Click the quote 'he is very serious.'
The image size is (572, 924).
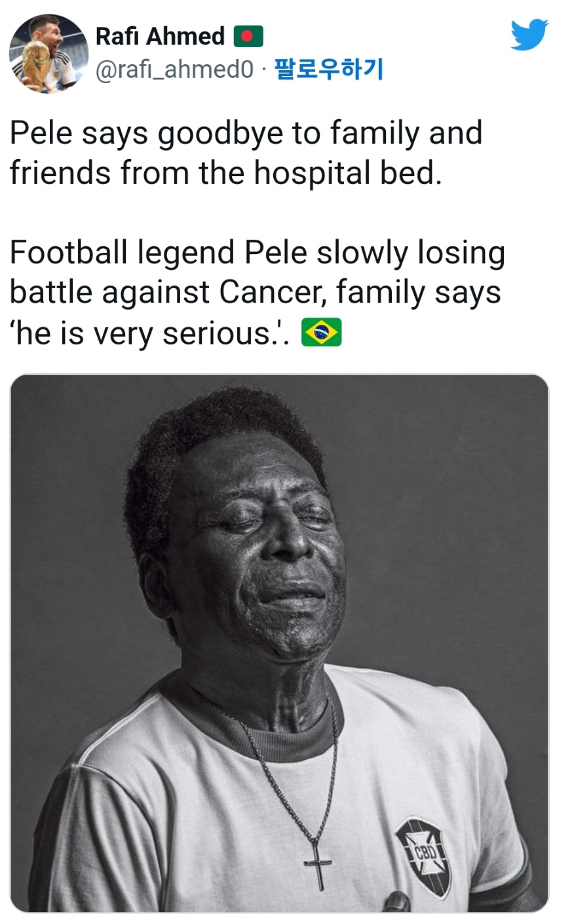point(147,333)
